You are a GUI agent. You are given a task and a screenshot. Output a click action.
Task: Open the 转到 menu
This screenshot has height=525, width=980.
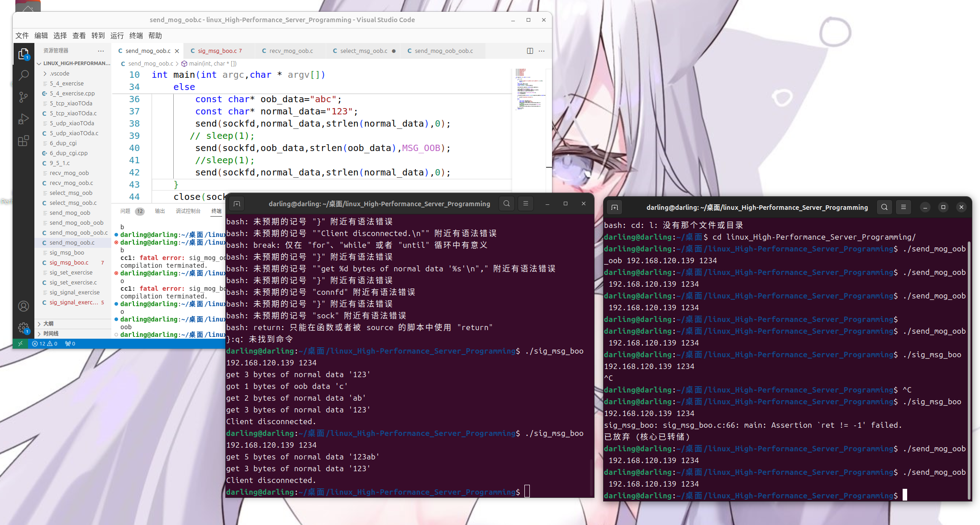pyautogui.click(x=98, y=36)
